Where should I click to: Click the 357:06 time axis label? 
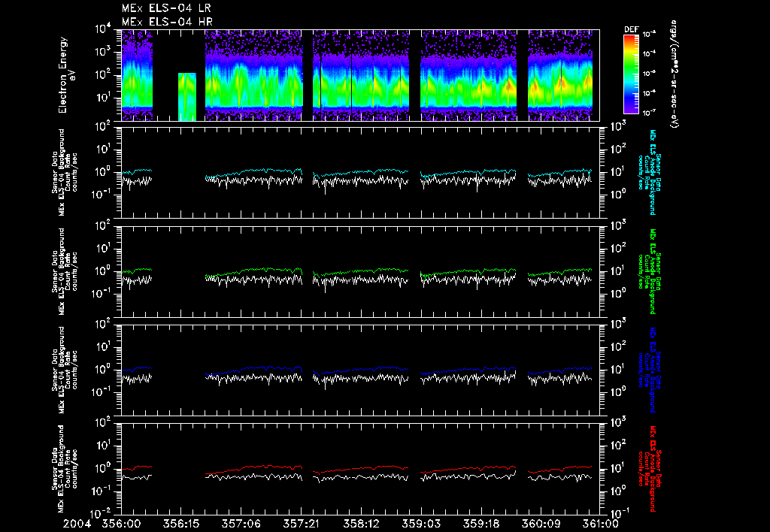(241, 524)
